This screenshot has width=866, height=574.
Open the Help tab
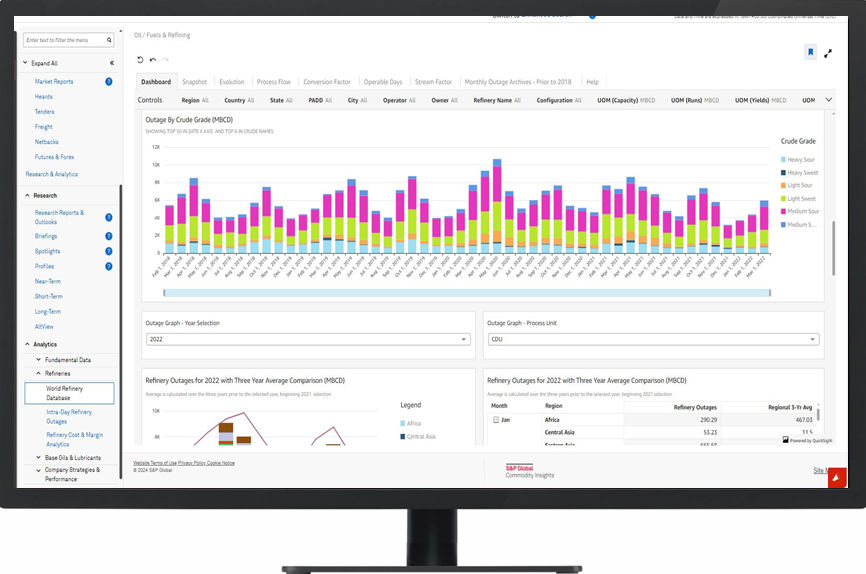(593, 82)
